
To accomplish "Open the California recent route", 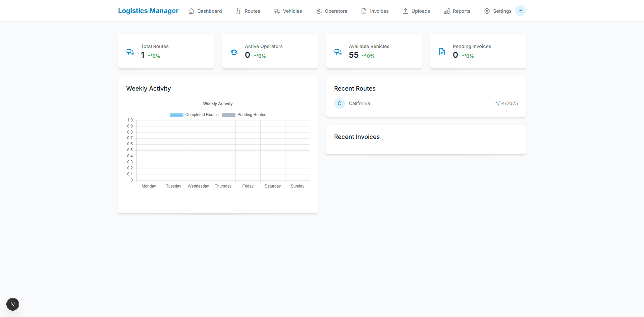I will pyautogui.click(x=426, y=103).
